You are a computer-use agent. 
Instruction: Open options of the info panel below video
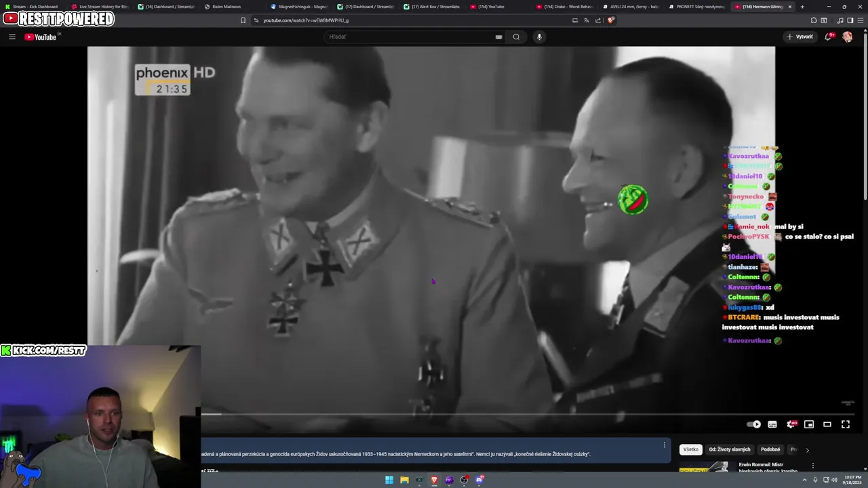click(664, 445)
